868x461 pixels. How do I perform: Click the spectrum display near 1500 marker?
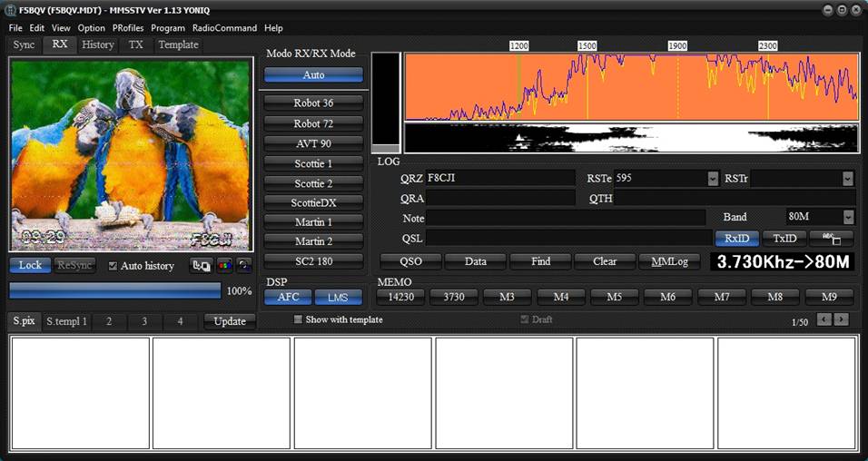pyautogui.click(x=587, y=86)
